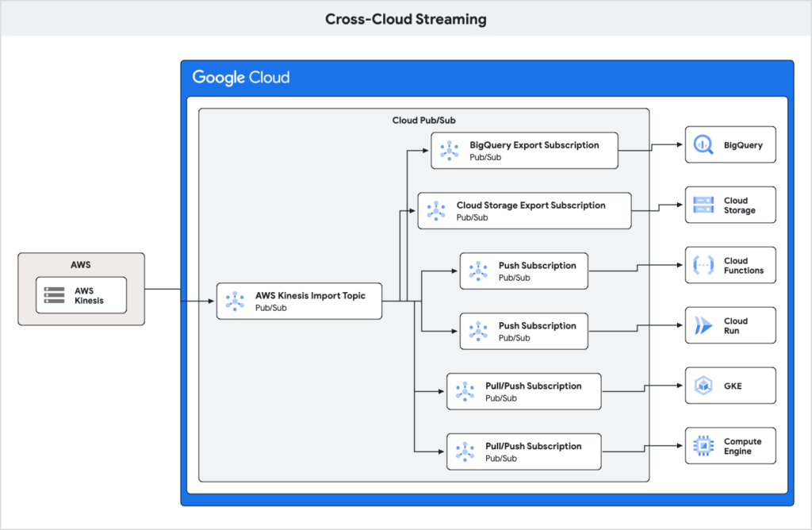Select the Cross-Cloud Streaming title
This screenshot has width=812, height=530.
coord(406,18)
